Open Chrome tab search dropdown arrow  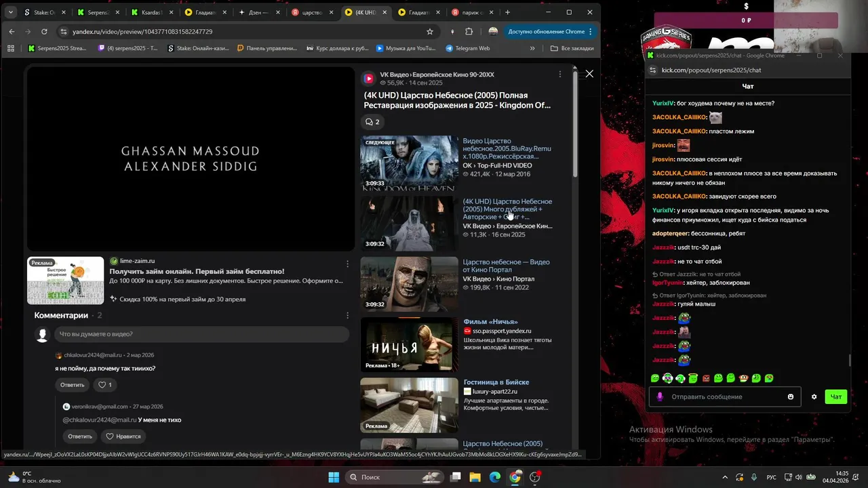pyautogui.click(x=10, y=12)
